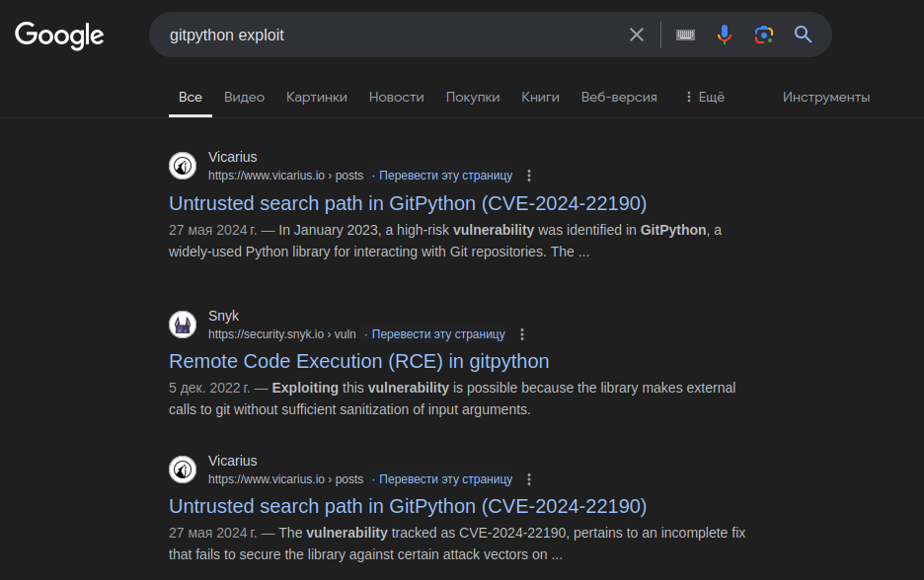Click first Vicarius site favicon
The image size is (924, 580).
point(183,166)
